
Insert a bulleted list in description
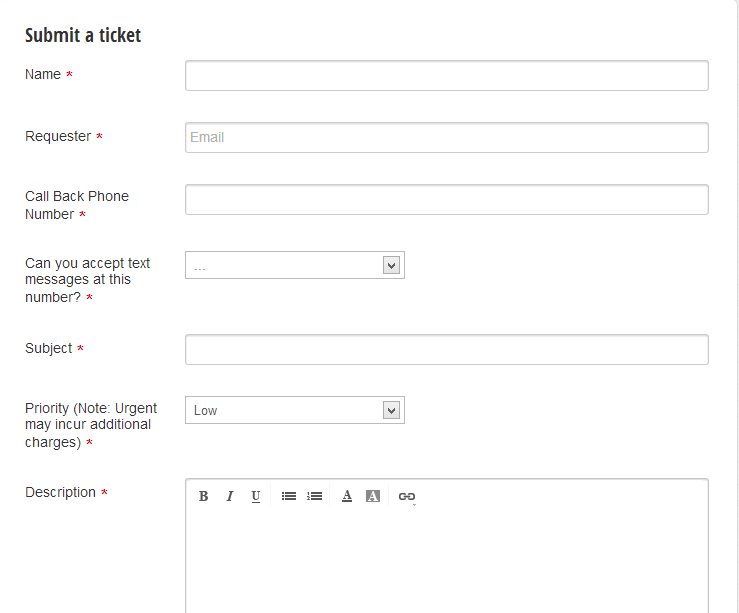288,496
